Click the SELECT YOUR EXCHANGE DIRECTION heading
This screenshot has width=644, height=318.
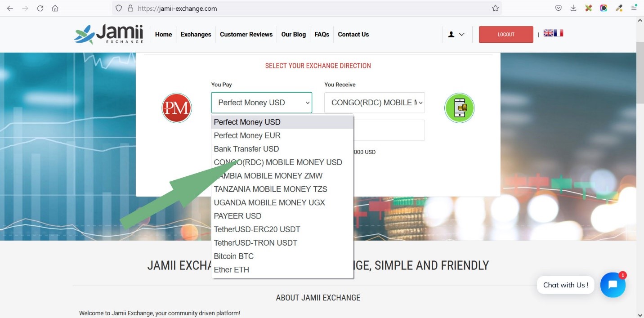[318, 66]
